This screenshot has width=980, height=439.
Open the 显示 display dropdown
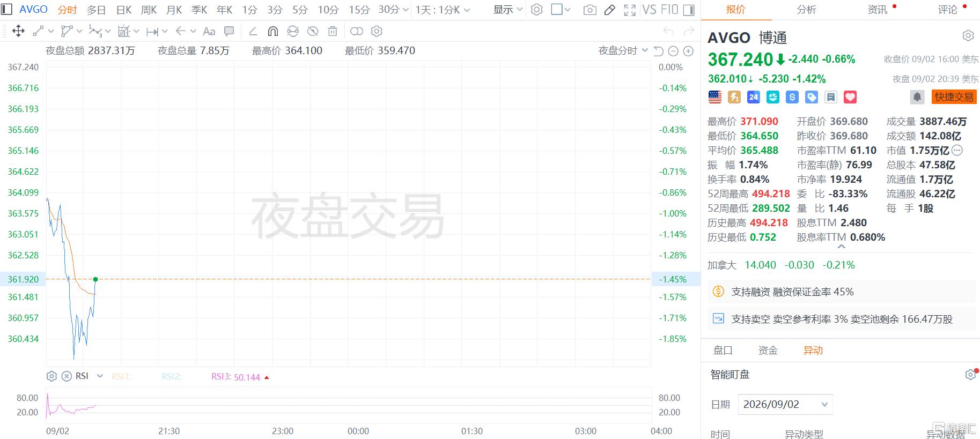click(508, 10)
